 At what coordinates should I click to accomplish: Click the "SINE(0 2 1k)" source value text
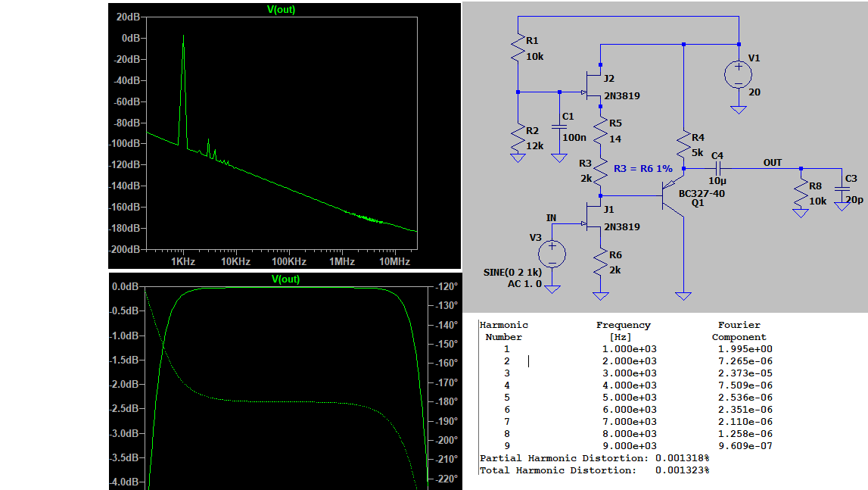[x=512, y=272]
